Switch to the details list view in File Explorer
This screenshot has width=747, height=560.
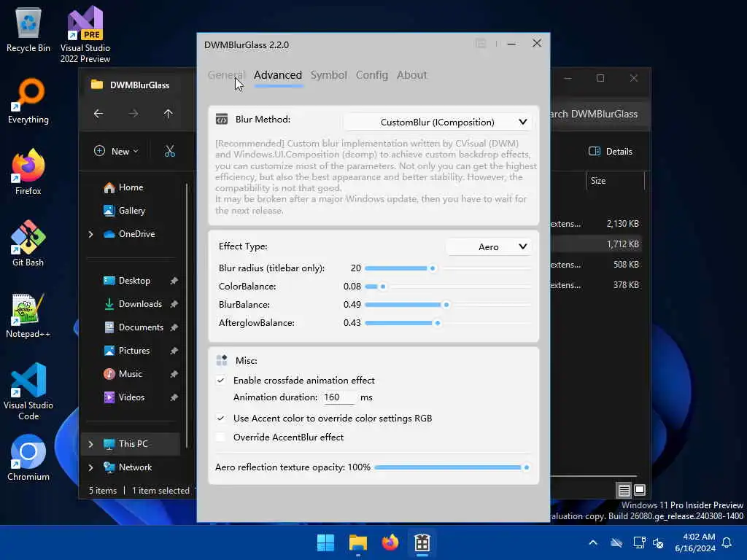[x=624, y=489]
